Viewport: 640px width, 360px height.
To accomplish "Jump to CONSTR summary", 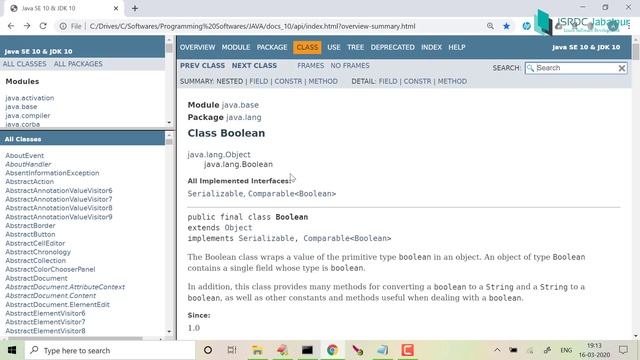I will 288,81.
